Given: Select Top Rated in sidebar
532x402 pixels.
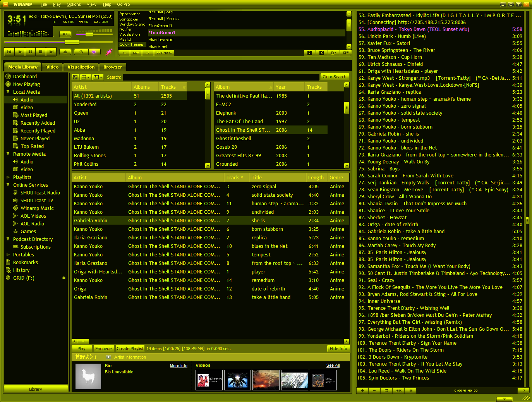Looking at the screenshot, I should (x=32, y=146).
